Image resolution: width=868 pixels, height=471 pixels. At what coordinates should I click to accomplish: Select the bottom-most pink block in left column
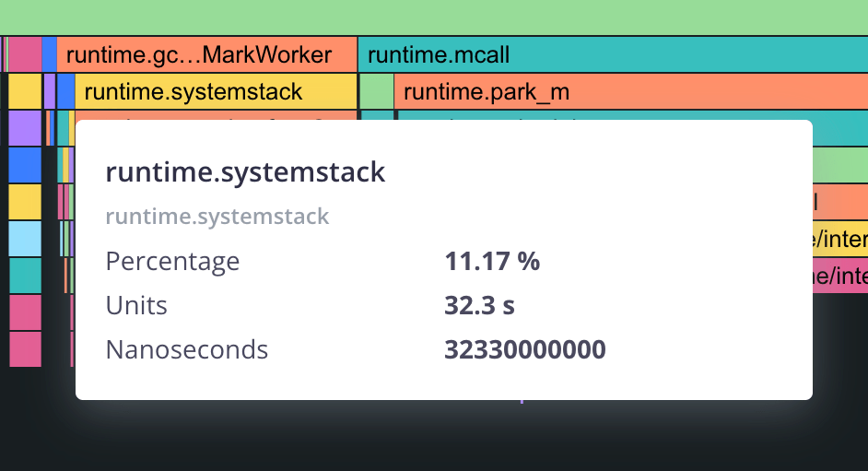[25, 348]
